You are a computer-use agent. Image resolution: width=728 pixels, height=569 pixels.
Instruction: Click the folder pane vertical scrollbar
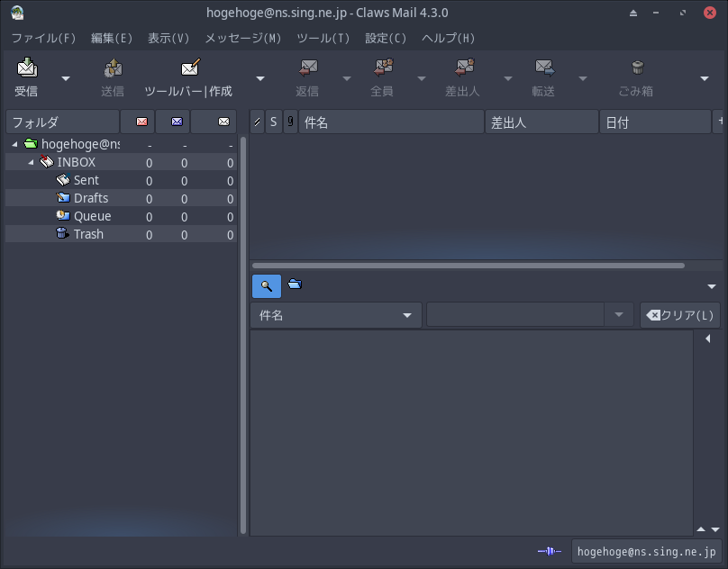point(243,335)
